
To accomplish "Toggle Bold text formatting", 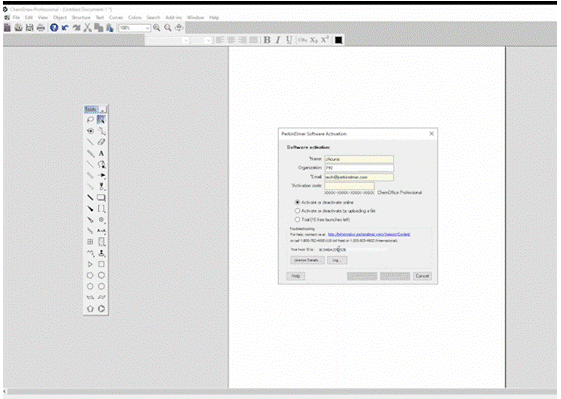I will coord(267,40).
